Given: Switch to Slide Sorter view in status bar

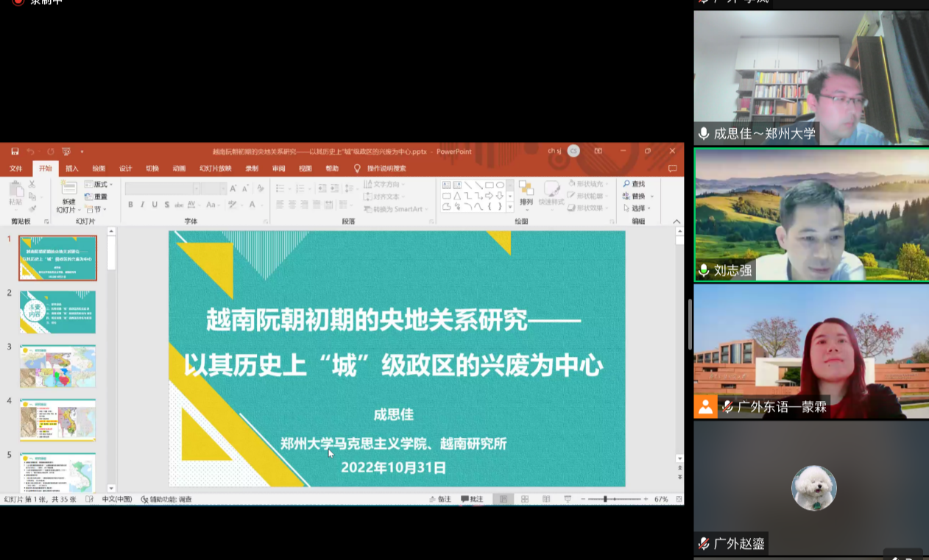Looking at the screenshot, I should 525,499.
